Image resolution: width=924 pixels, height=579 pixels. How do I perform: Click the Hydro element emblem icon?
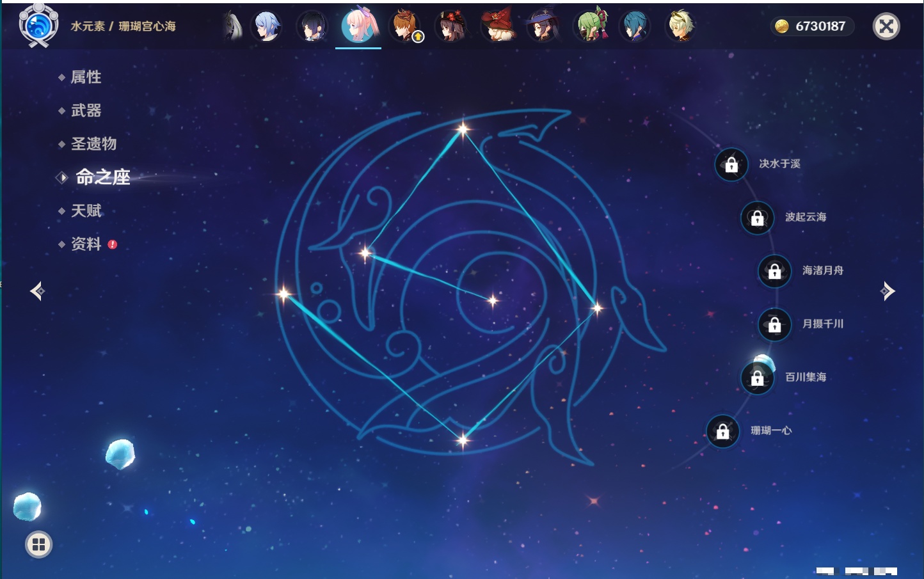coord(38,26)
